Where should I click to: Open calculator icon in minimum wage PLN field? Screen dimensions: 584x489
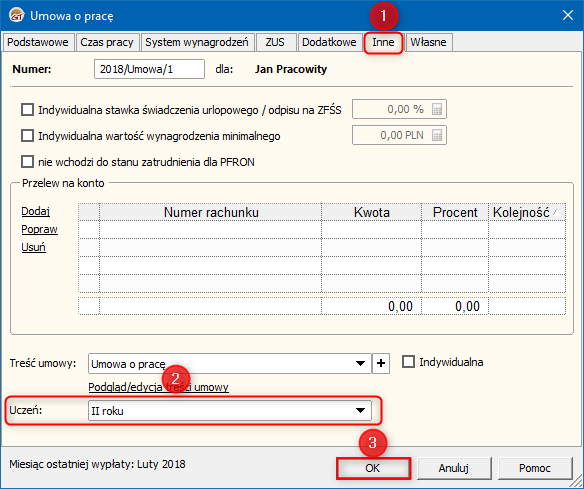437,135
